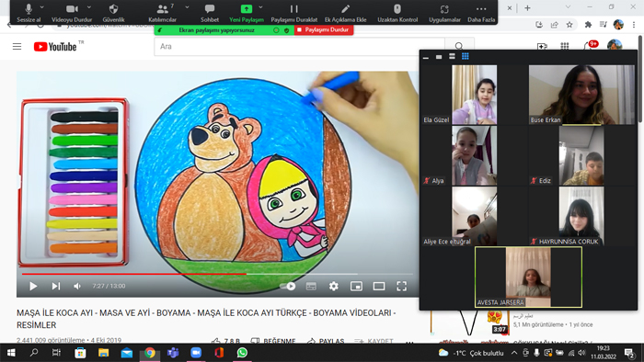Expand the Chrome tab search chevron
Screen dimensions: 644x362
[x=568, y=7]
